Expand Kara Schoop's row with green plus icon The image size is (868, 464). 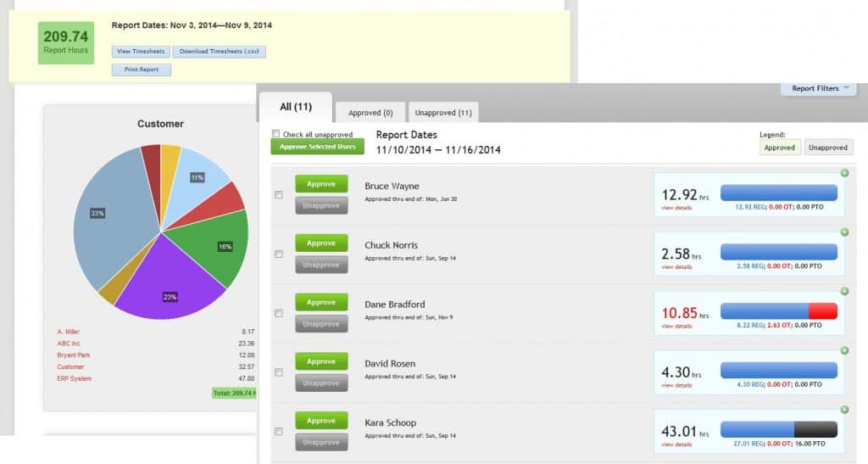coord(844,410)
